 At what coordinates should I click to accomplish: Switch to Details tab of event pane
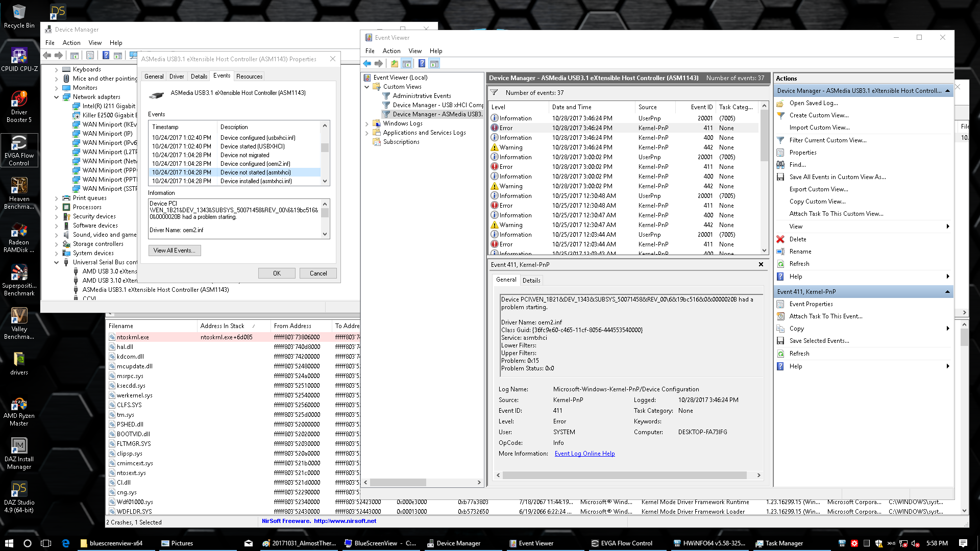(x=531, y=280)
